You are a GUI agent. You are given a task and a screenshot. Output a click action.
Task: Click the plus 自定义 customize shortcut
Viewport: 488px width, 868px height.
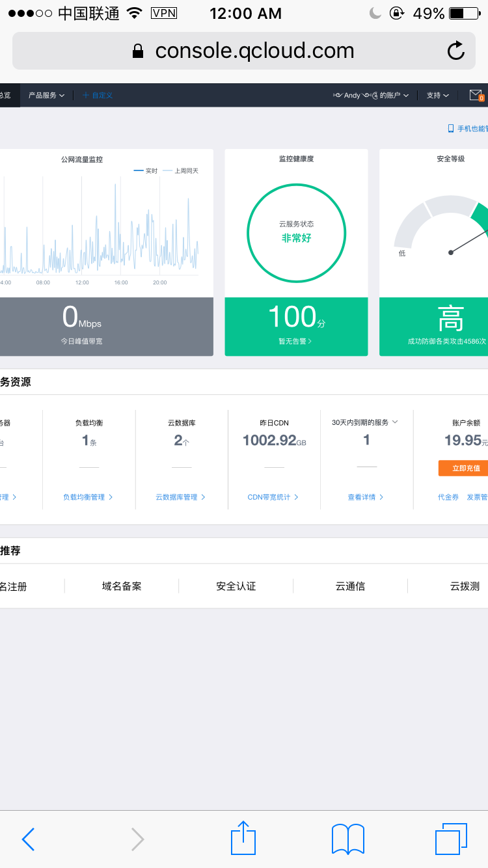click(98, 96)
